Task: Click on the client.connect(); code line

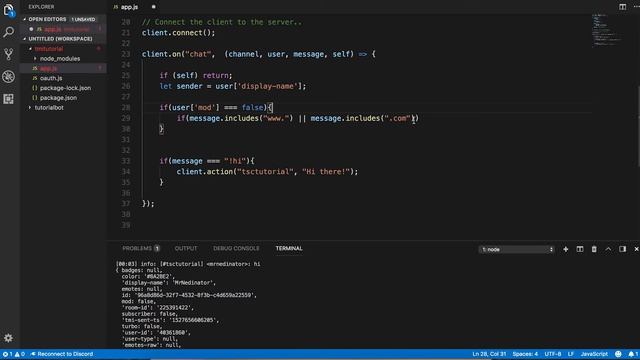Action: pos(178,33)
